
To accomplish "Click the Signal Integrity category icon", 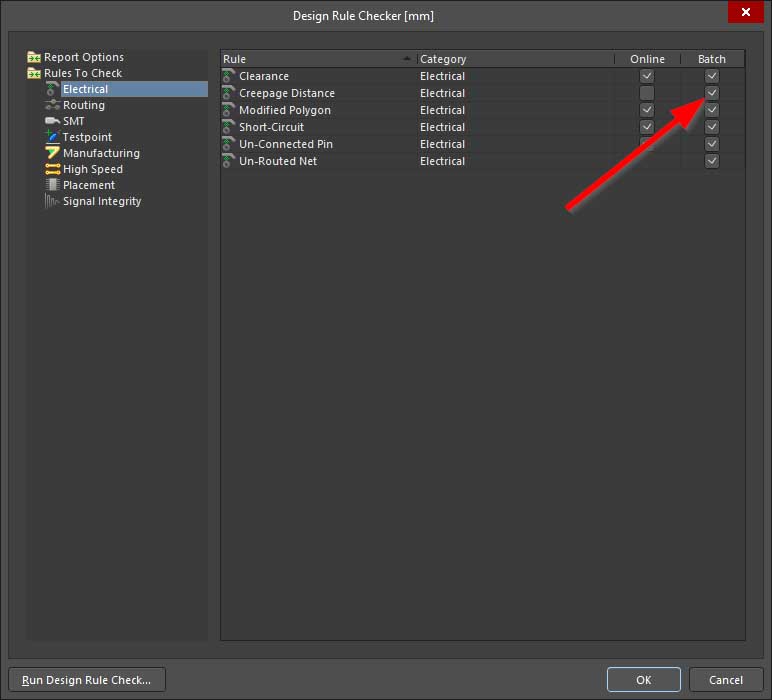I will [53, 201].
